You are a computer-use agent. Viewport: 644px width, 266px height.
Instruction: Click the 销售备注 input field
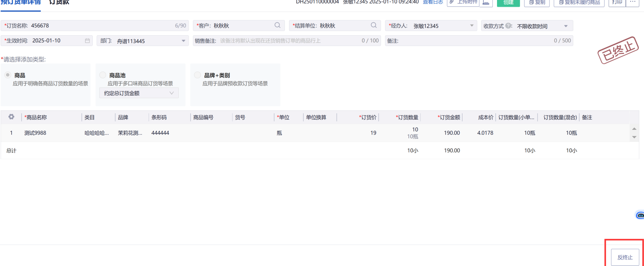tap(289, 41)
